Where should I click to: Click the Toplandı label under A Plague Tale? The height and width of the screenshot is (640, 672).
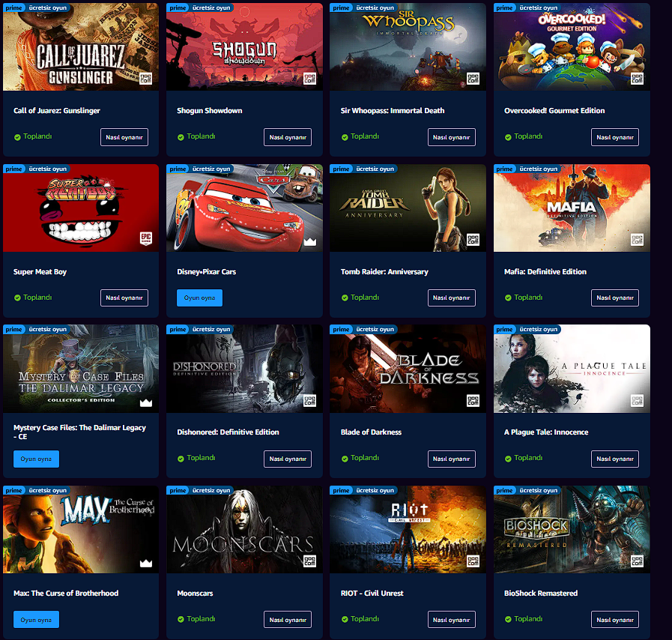coord(528,458)
